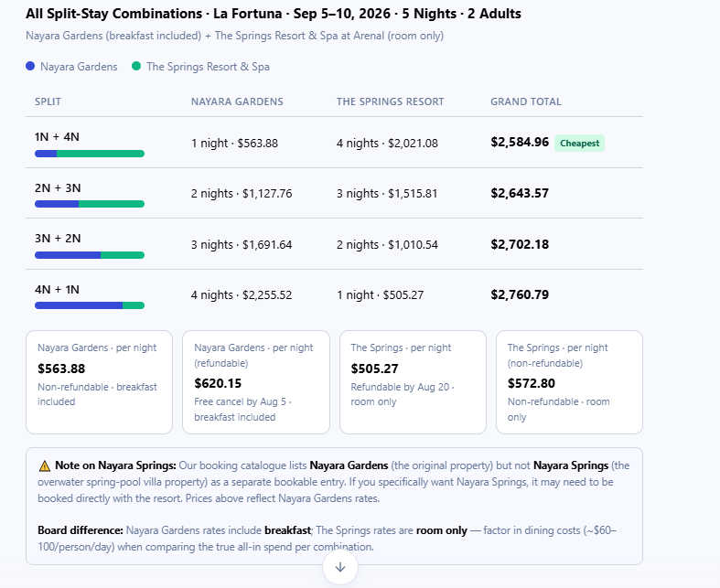Image resolution: width=720 pixels, height=588 pixels.
Task: Click the $2,760.79 grand total
Action: (x=520, y=294)
